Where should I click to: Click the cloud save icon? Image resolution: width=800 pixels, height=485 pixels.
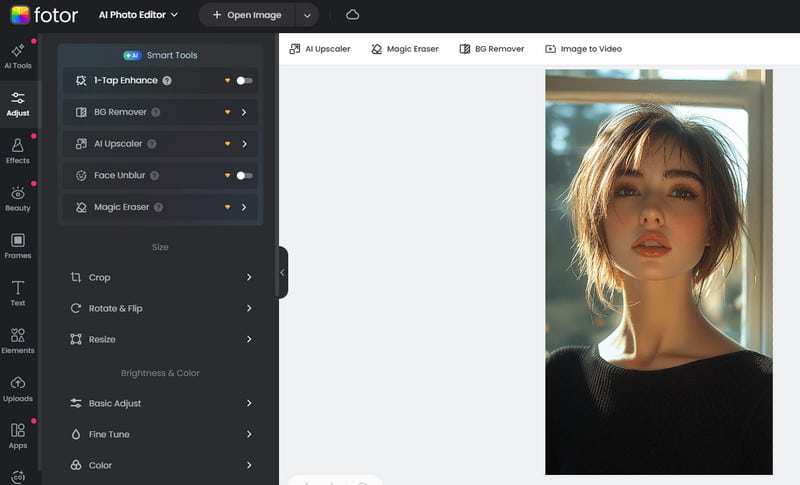(x=352, y=15)
